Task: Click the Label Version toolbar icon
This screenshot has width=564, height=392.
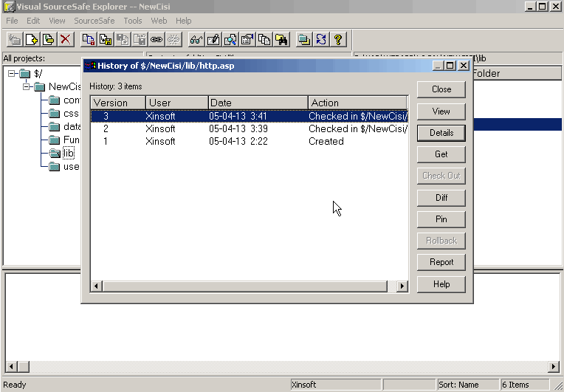Action: click(x=48, y=39)
